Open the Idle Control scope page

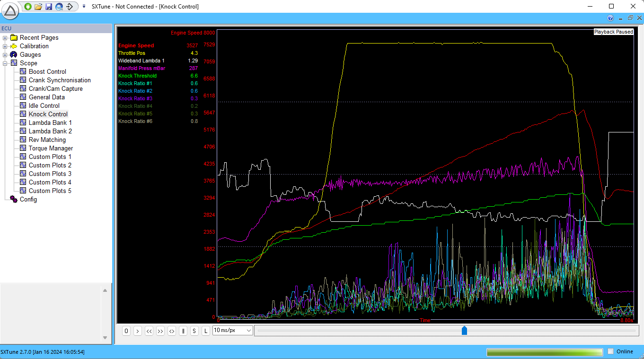(x=44, y=106)
